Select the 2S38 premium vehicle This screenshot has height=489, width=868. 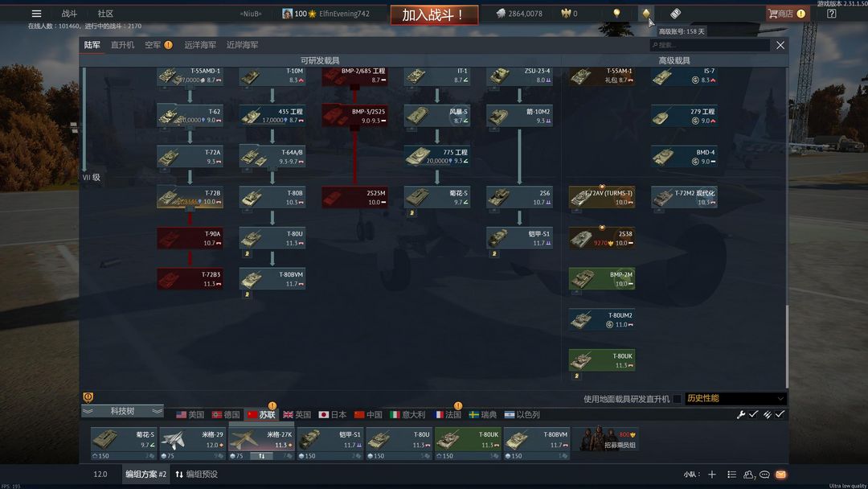coord(602,238)
